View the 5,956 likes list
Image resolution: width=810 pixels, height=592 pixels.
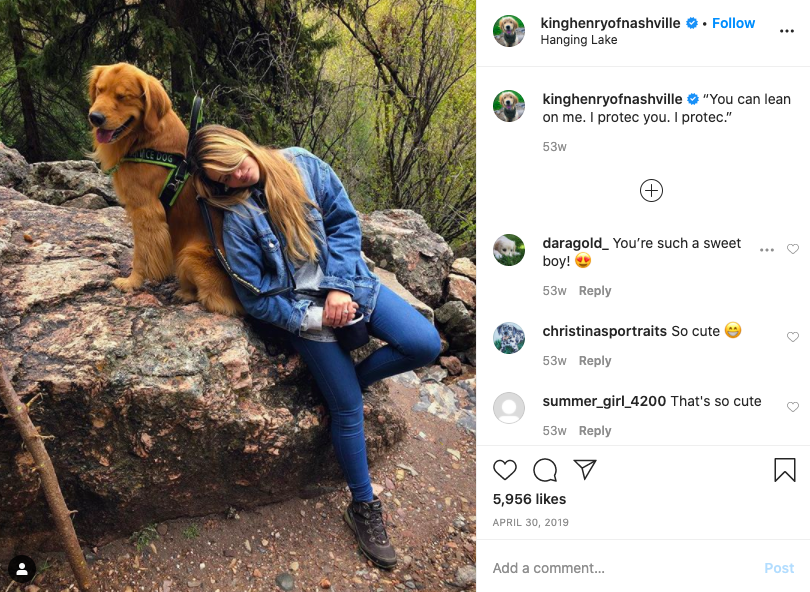pyautogui.click(x=529, y=499)
